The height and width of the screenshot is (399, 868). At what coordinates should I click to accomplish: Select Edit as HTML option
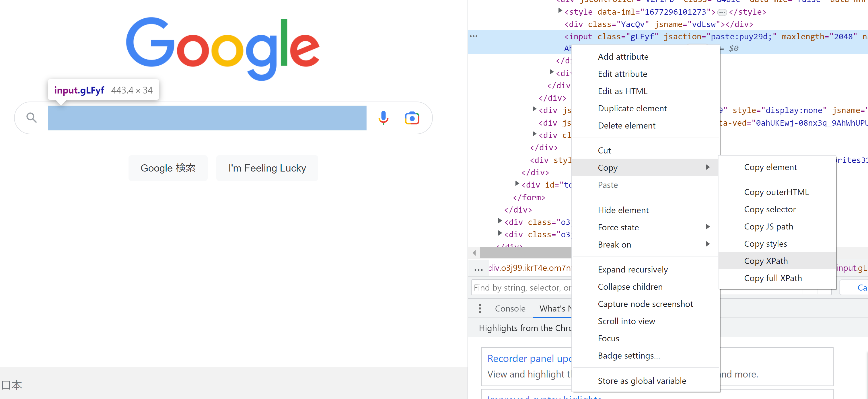622,91
